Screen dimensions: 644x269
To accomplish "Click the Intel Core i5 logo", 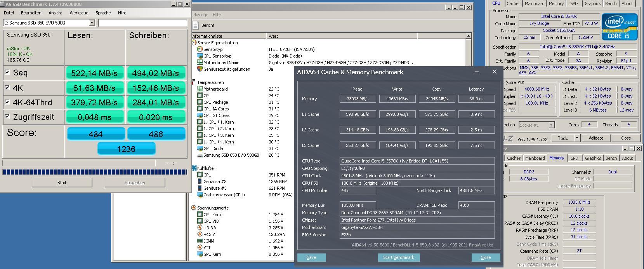I will tap(620, 27).
